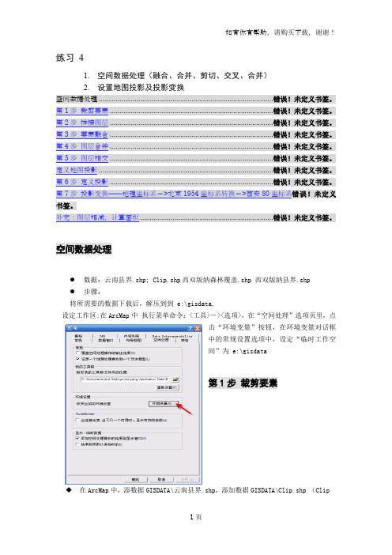
Task: Click the help question-mark icon in dialog title bar
Action: point(190,328)
